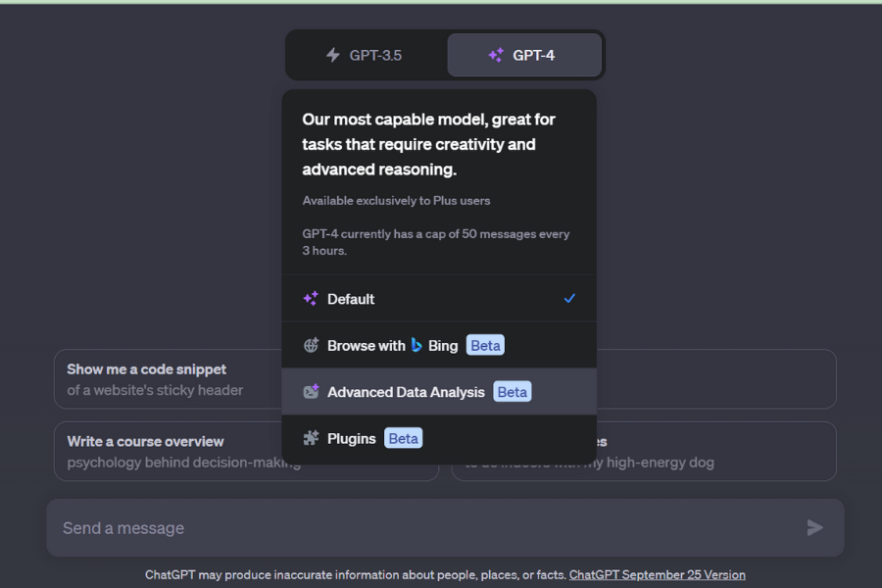Viewport: 882px width, 588px height.
Task: Click the Beta badge beside Plugins
Action: click(x=404, y=439)
